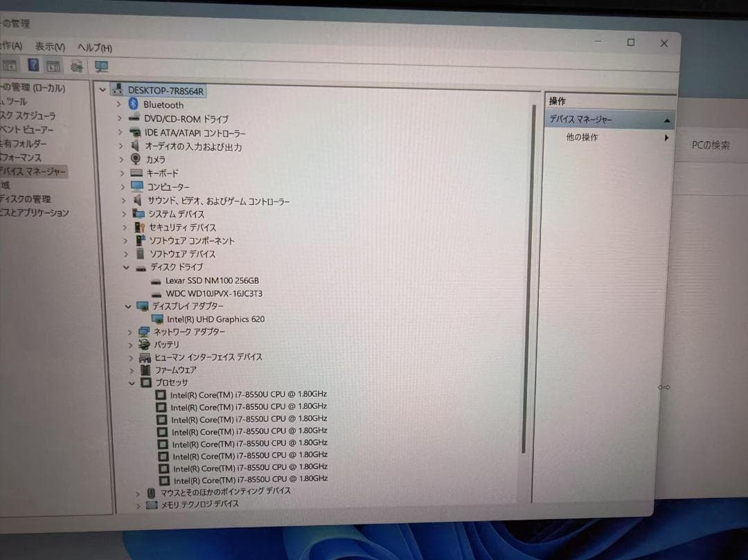The width and height of the screenshot is (748, 560).
Task: Click the monitor toolbar icon
Action: pyautogui.click(x=102, y=66)
